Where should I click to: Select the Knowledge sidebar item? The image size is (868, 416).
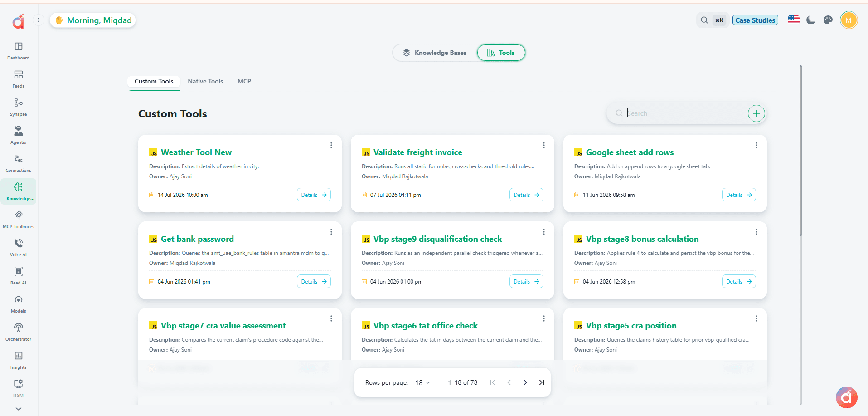coord(18,191)
